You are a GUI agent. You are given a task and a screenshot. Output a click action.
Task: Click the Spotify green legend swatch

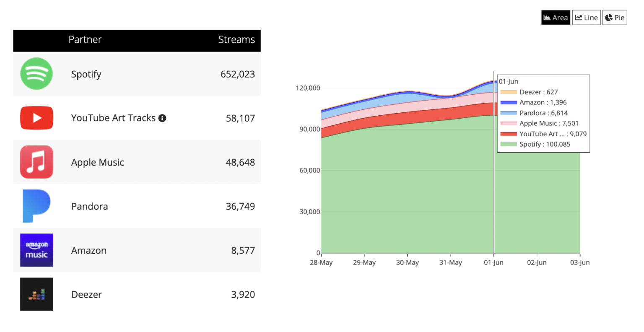509,144
